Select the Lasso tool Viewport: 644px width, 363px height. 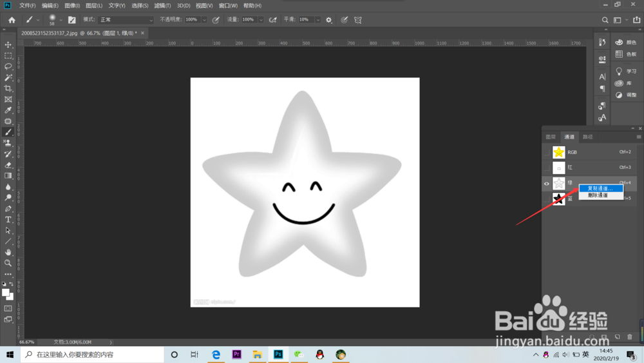pyautogui.click(x=8, y=66)
